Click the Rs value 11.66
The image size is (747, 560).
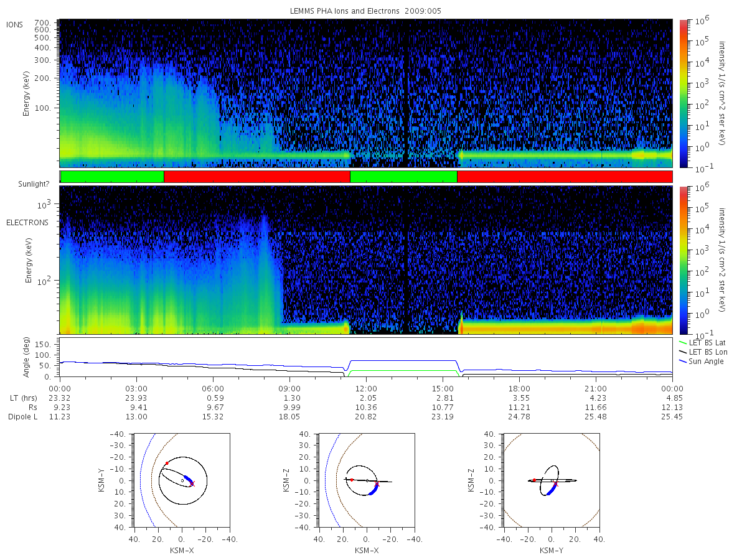click(x=596, y=408)
